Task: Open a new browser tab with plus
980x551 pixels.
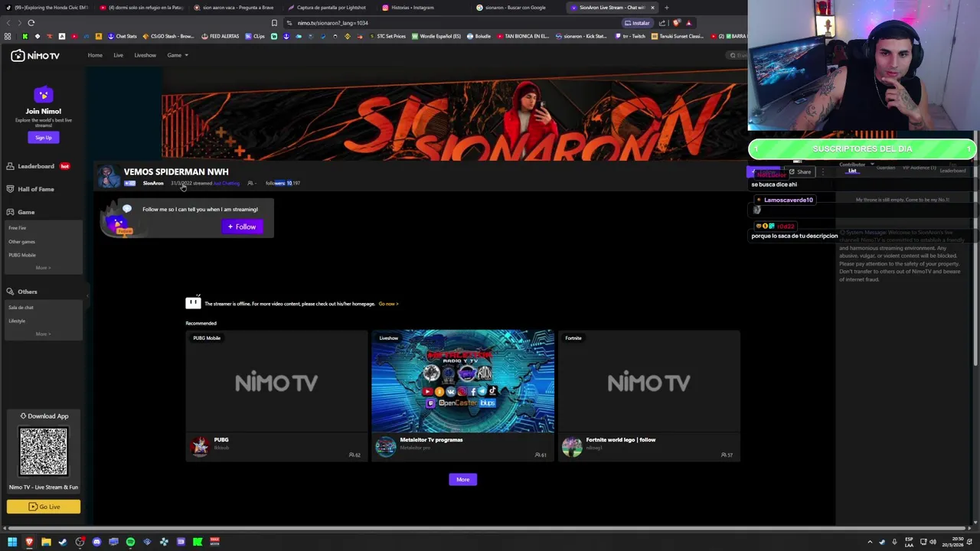Action: pyautogui.click(x=666, y=8)
